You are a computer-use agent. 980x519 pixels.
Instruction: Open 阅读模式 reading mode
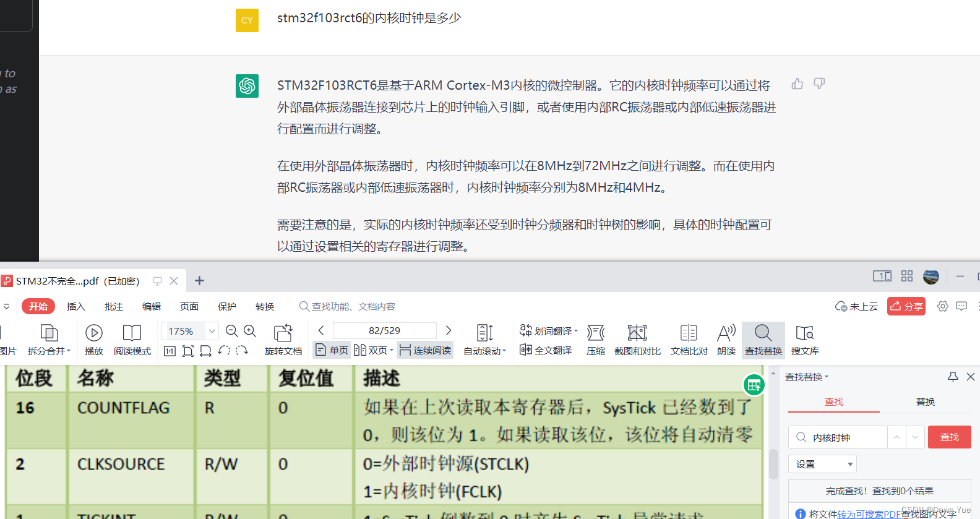click(x=132, y=340)
